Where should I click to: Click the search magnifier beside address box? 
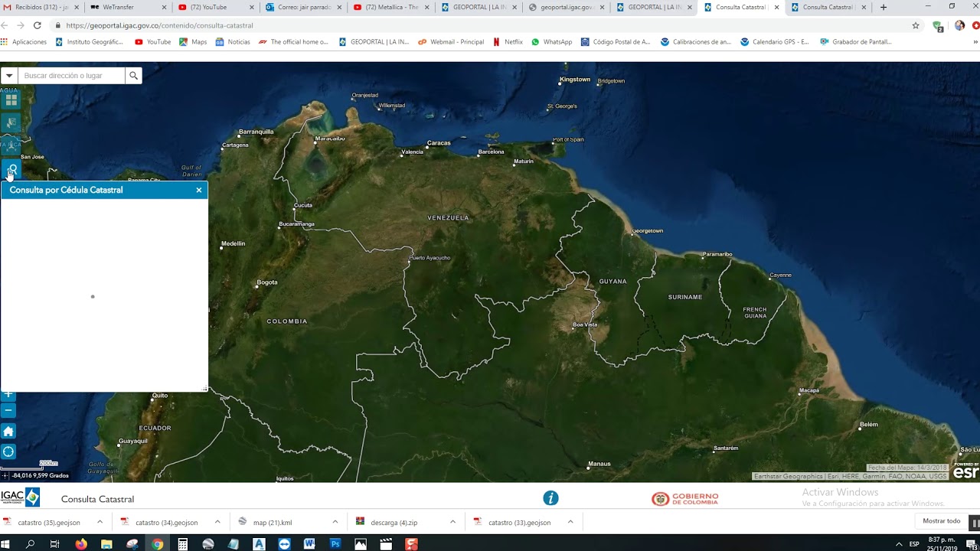point(133,76)
